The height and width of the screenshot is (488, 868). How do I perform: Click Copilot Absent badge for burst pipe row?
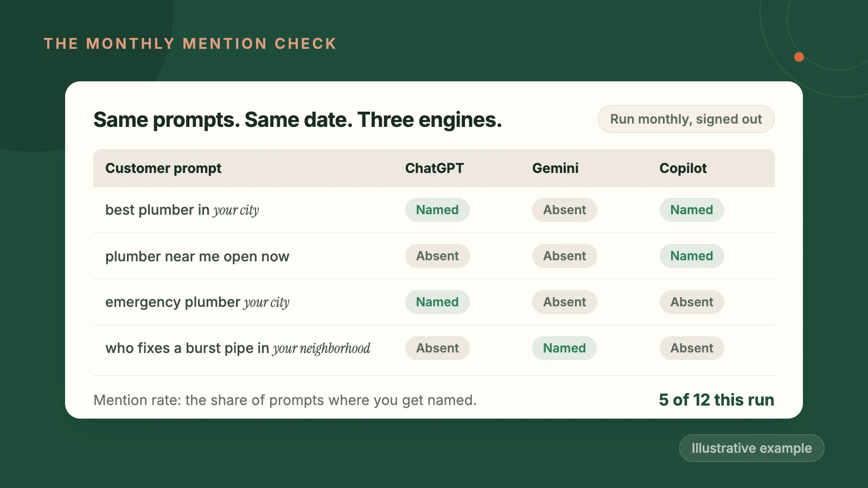click(692, 348)
